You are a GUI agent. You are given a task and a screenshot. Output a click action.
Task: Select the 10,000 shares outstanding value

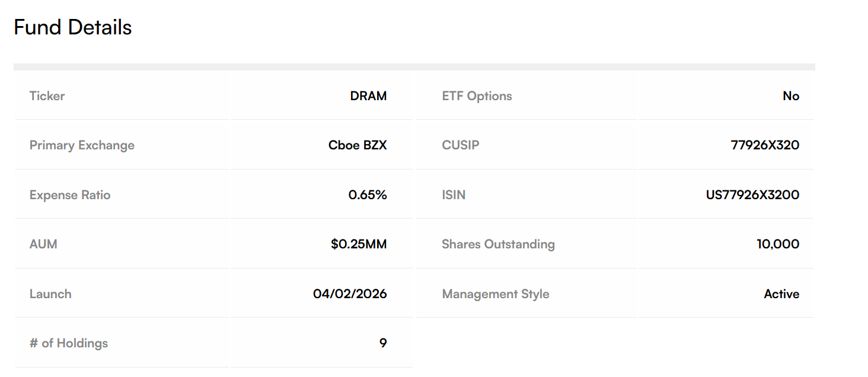(778, 244)
